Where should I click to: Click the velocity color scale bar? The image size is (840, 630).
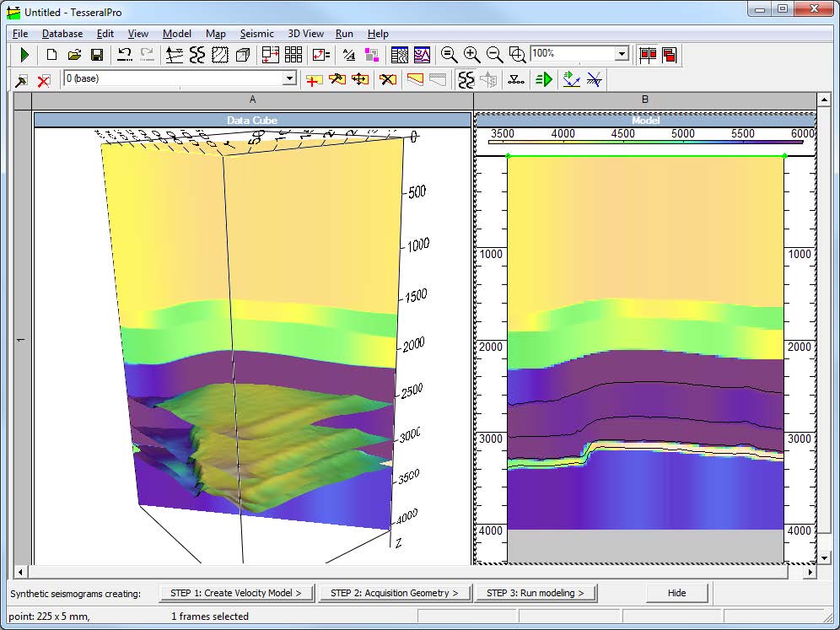pyautogui.click(x=645, y=143)
